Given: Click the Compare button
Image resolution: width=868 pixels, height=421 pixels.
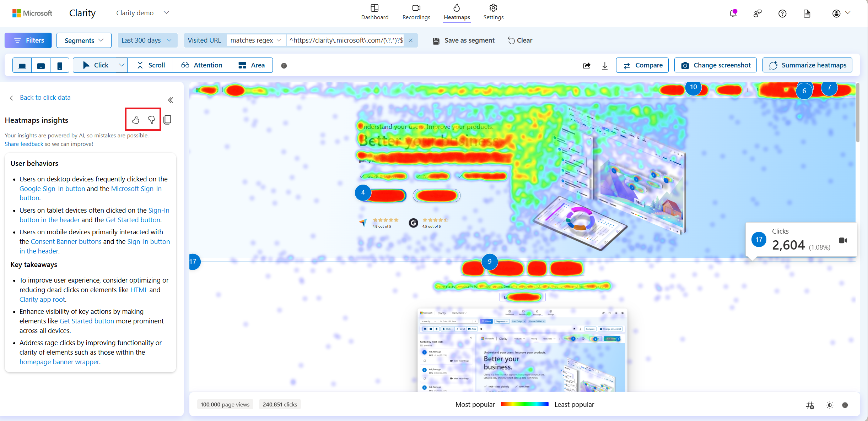Looking at the screenshot, I should (x=642, y=65).
